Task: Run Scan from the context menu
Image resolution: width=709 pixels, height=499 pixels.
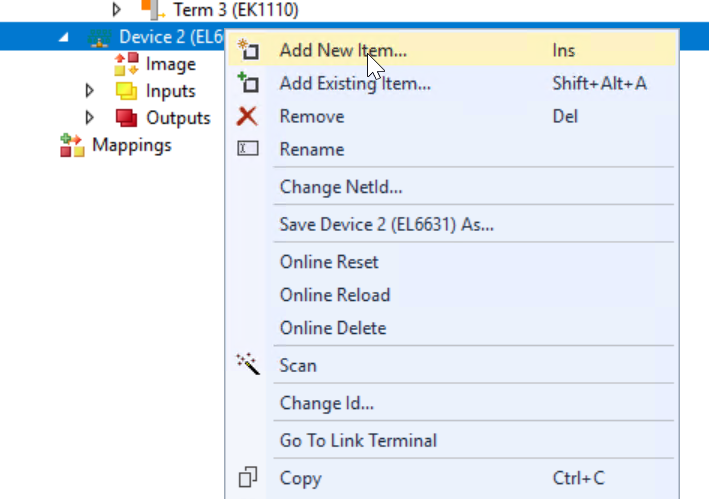Action: tap(452, 365)
